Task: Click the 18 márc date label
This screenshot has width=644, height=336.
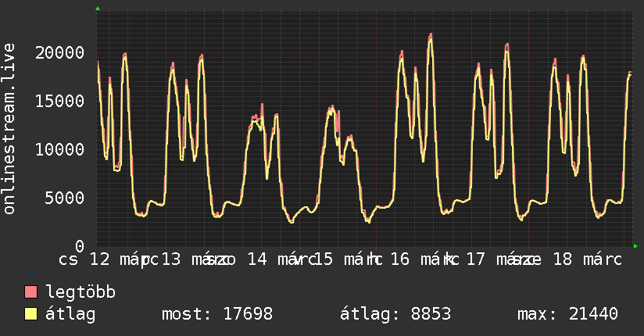Action: point(588,259)
